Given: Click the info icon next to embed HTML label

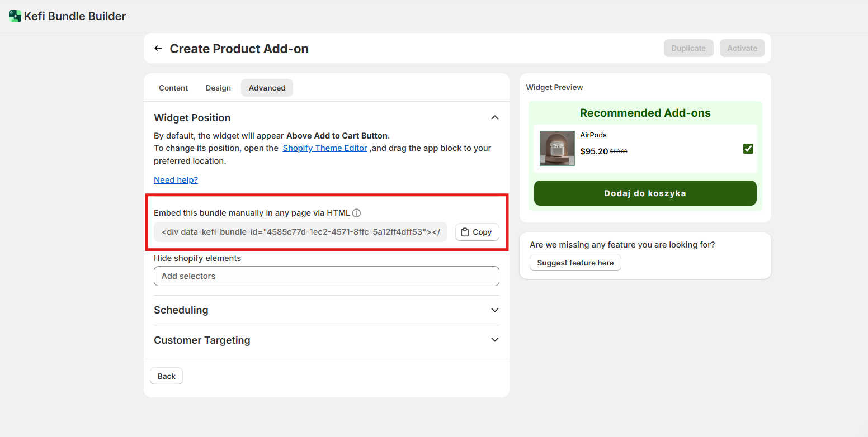Looking at the screenshot, I should (356, 213).
